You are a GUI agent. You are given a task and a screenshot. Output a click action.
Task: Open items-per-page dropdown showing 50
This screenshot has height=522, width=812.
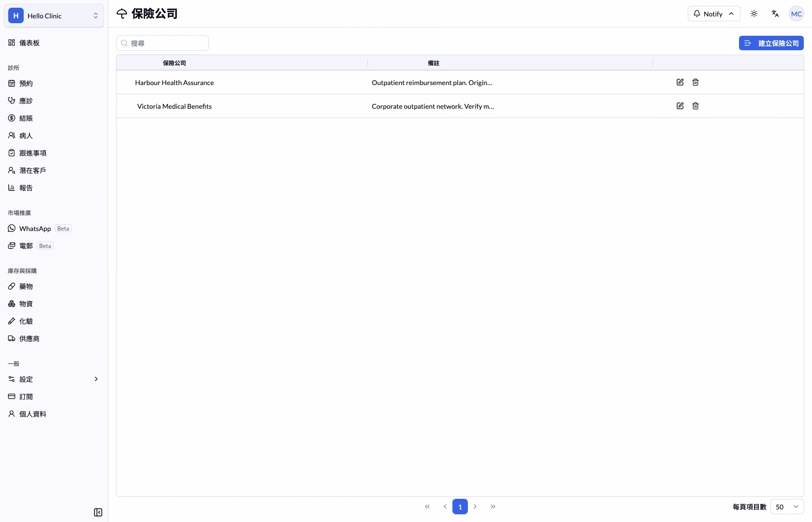tap(787, 507)
